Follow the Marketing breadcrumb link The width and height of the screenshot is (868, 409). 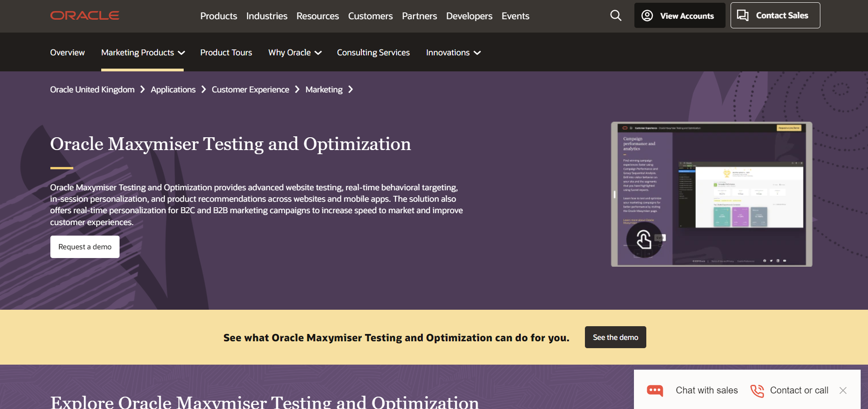tap(324, 90)
